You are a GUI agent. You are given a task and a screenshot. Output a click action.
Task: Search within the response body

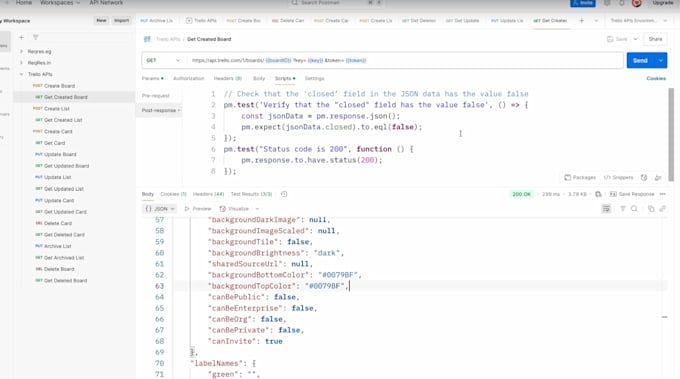[x=634, y=209]
